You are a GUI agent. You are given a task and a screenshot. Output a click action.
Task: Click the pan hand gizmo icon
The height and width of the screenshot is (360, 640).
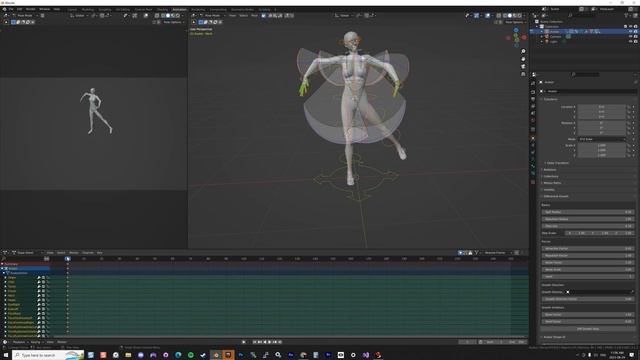tap(523, 59)
